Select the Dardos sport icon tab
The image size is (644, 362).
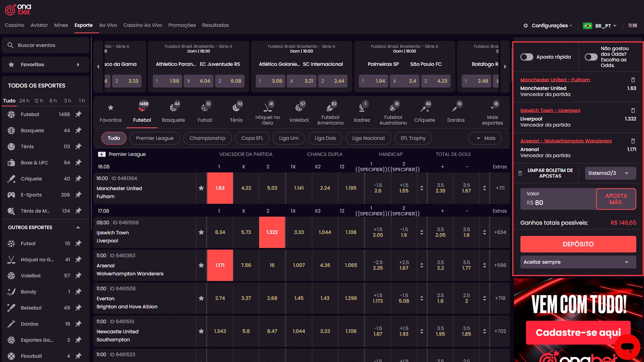pos(456,112)
